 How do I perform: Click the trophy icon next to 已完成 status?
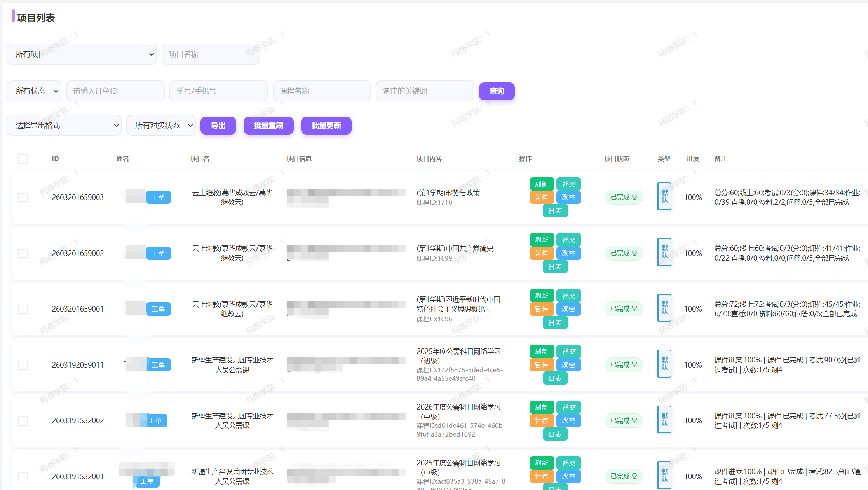pos(634,197)
